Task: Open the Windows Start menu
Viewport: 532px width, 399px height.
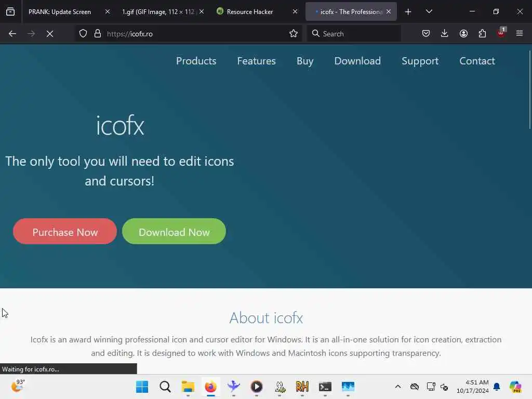Action: (x=142, y=387)
